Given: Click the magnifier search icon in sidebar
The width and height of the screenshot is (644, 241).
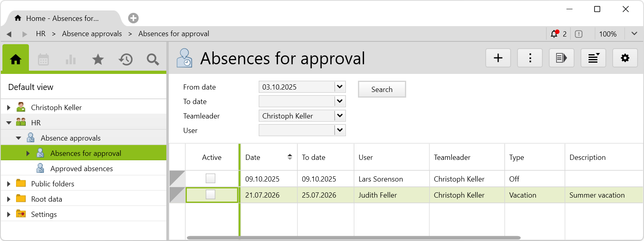Looking at the screenshot, I should click(x=153, y=60).
